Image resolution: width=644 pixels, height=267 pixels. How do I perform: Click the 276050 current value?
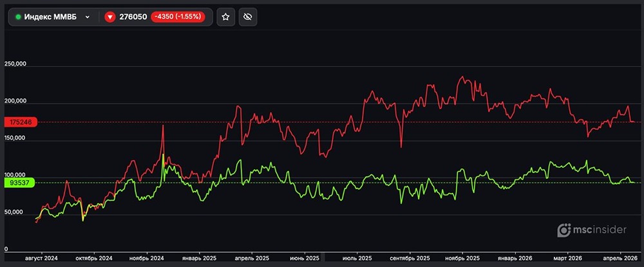click(x=133, y=17)
